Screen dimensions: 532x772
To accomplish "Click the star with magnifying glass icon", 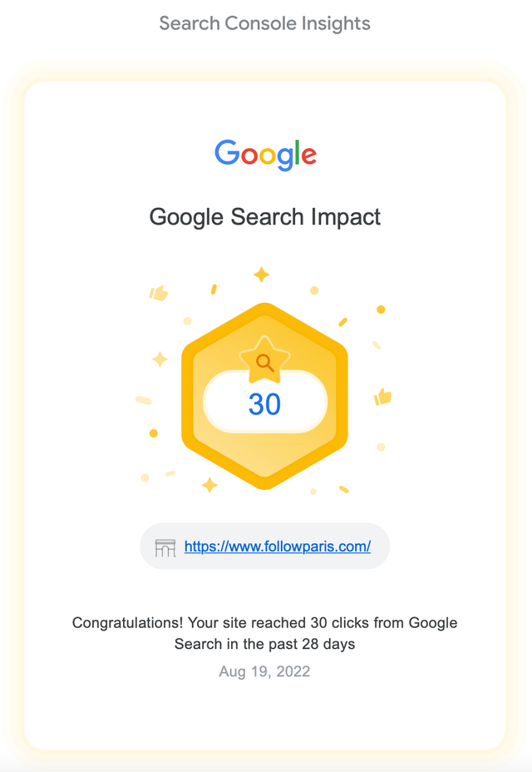I will pyautogui.click(x=265, y=360).
